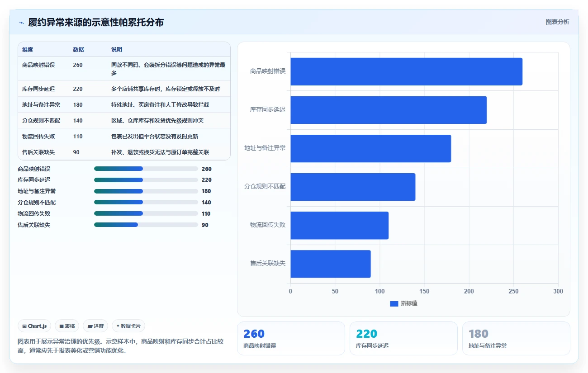Click table cell 物流回传失败
Screen dimensions: 588x373
38,137
